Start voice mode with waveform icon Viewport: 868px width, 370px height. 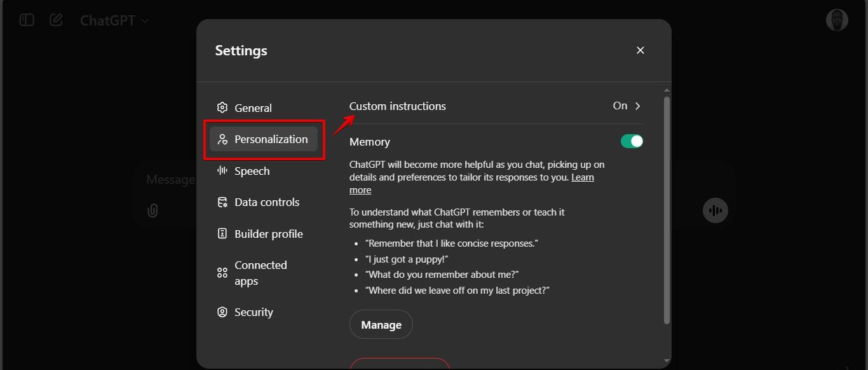pyautogui.click(x=715, y=210)
